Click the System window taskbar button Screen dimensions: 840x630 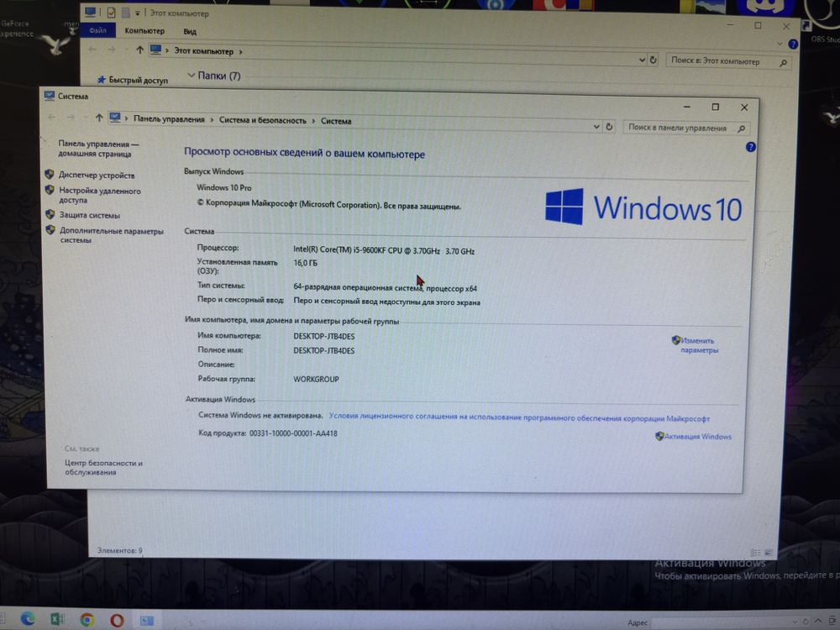click(x=147, y=621)
